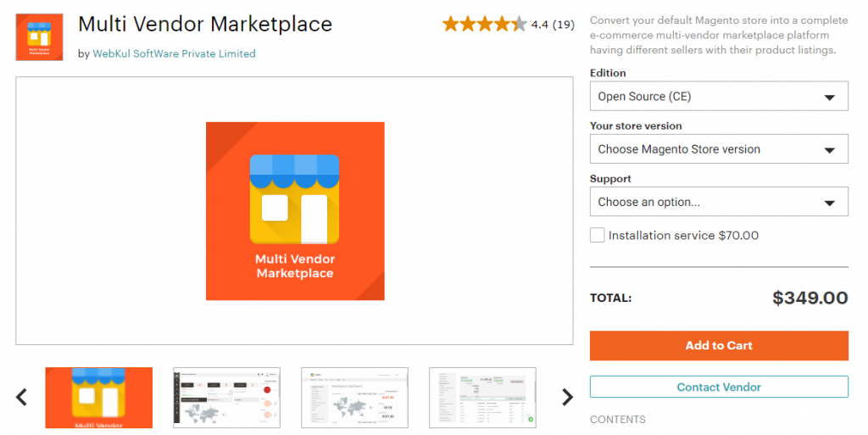Select the orange storefront thumbnail

(x=99, y=397)
